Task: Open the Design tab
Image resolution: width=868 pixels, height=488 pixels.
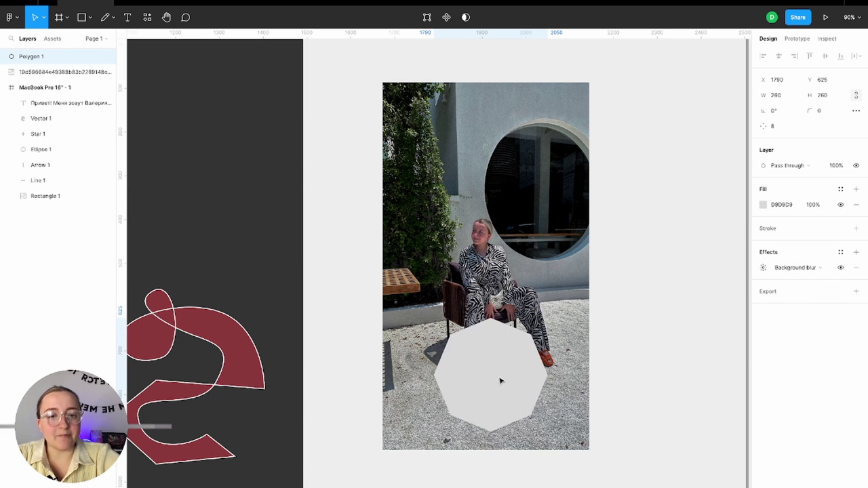Action: click(768, 39)
